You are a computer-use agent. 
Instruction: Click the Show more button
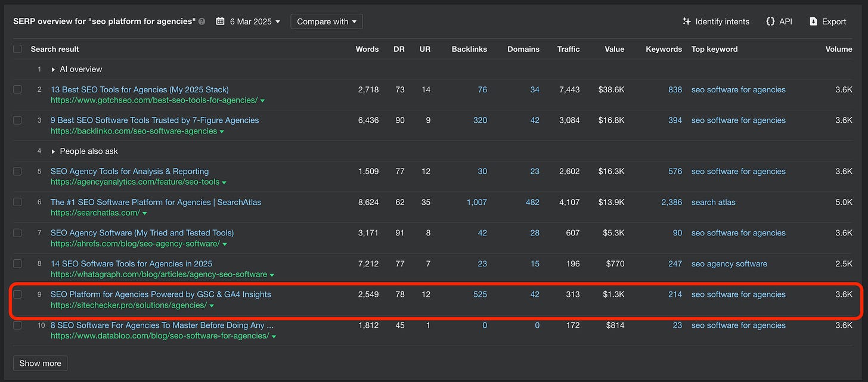41,364
